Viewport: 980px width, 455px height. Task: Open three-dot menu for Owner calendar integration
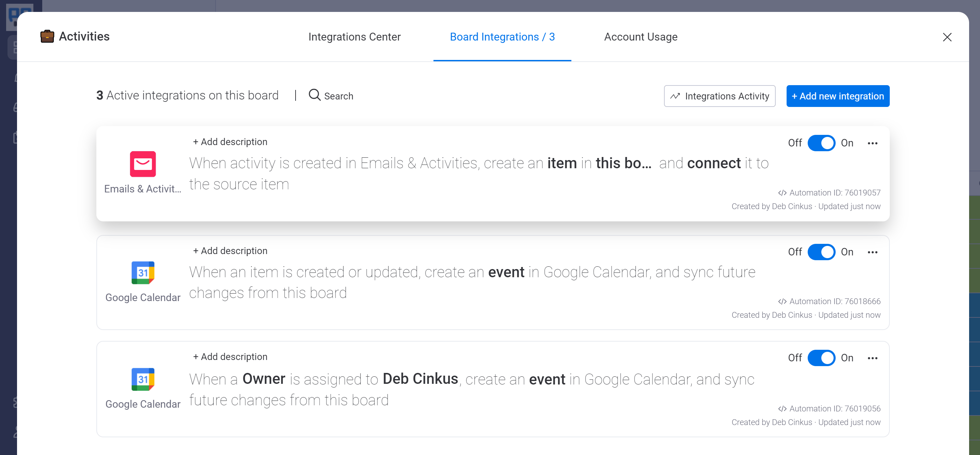872,358
